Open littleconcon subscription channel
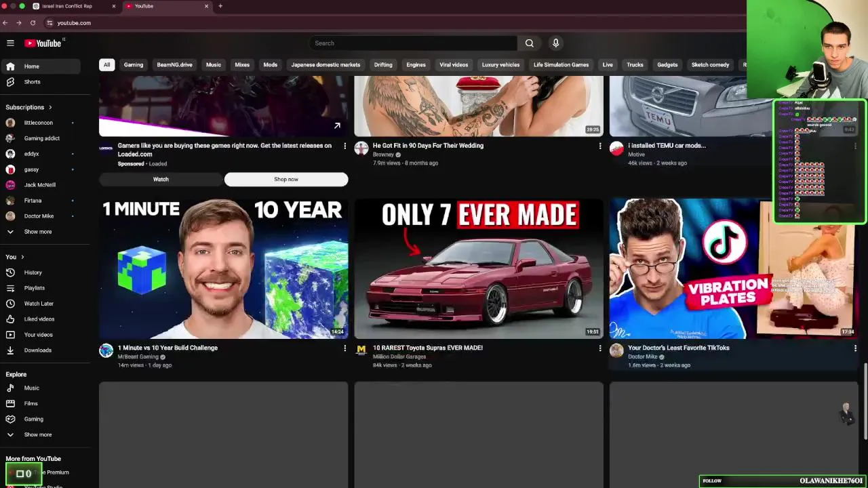 point(41,123)
